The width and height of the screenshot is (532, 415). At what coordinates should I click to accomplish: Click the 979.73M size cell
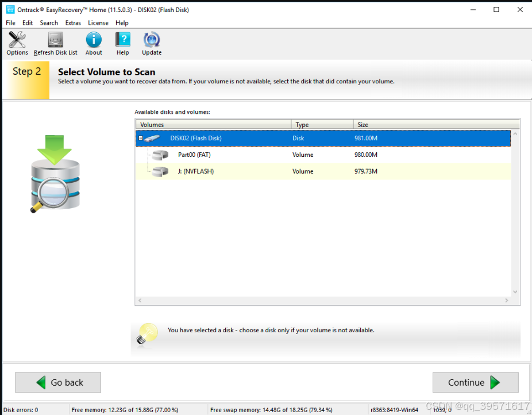point(366,171)
